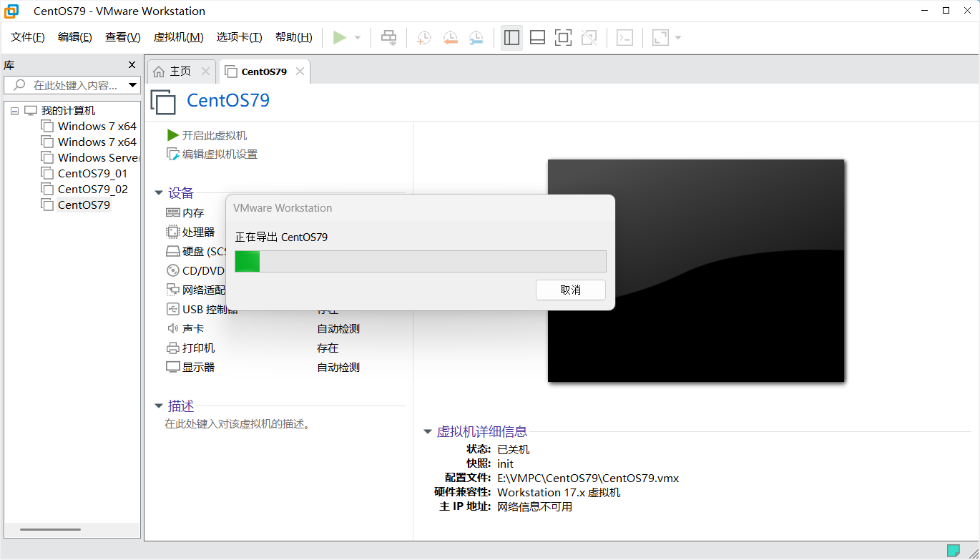Close the 主页 tab
The image size is (980, 560).
pos(206,72)
